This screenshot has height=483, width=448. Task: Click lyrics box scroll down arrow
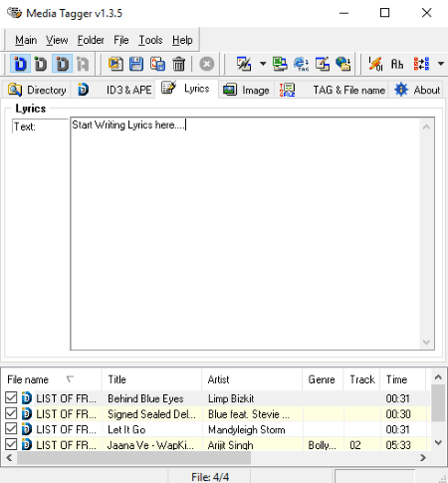pyautogui.click(x=426, y=342)
